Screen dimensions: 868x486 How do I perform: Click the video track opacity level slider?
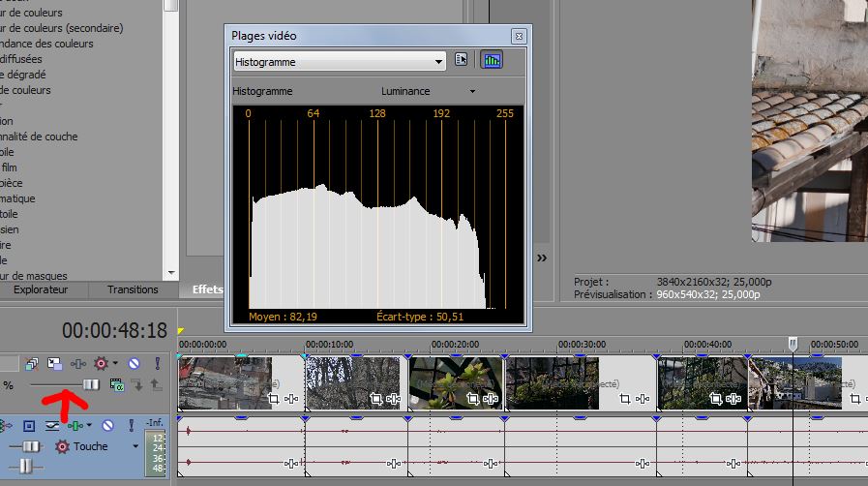[x=90, y=385]
